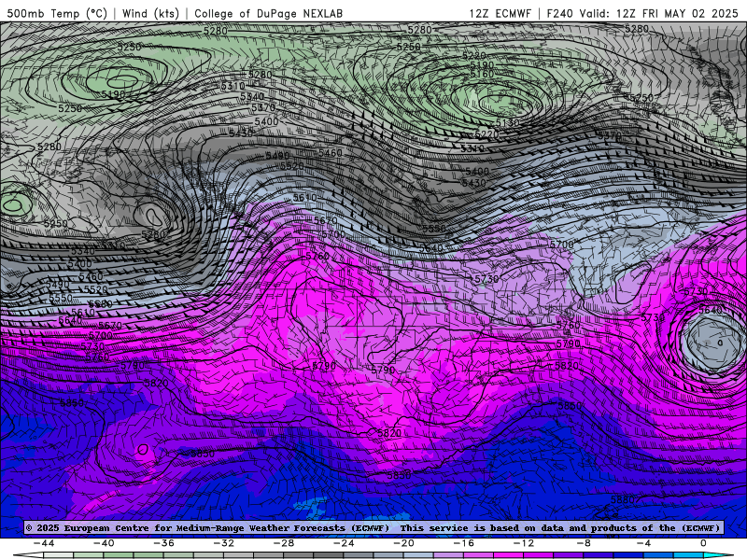747x560 pixels.
Task: Click the 5130 contour label in the deep low
Action: point(507,123)
